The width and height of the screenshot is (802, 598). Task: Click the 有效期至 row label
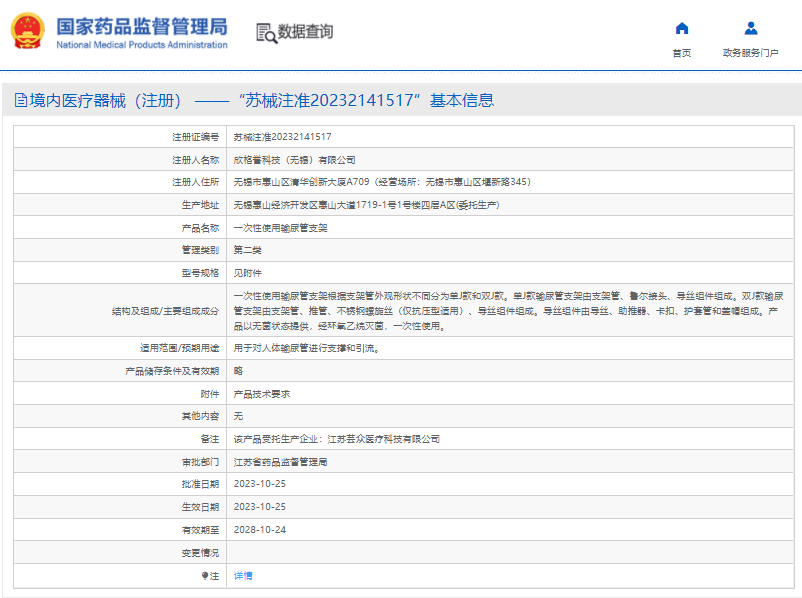(x=200, y=530)
